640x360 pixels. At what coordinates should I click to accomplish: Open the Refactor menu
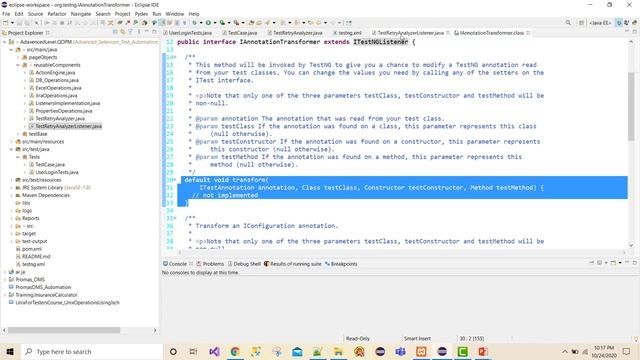57,14
